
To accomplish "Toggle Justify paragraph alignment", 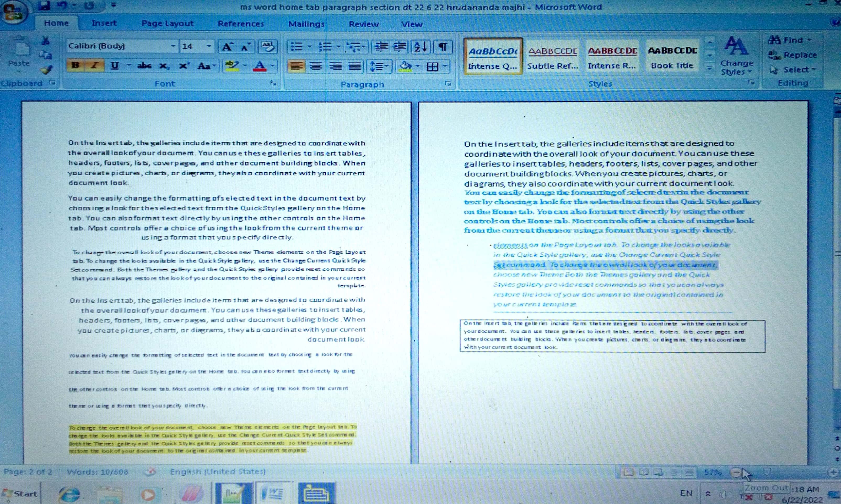I will pyautogui.click(x=355, y=66).
